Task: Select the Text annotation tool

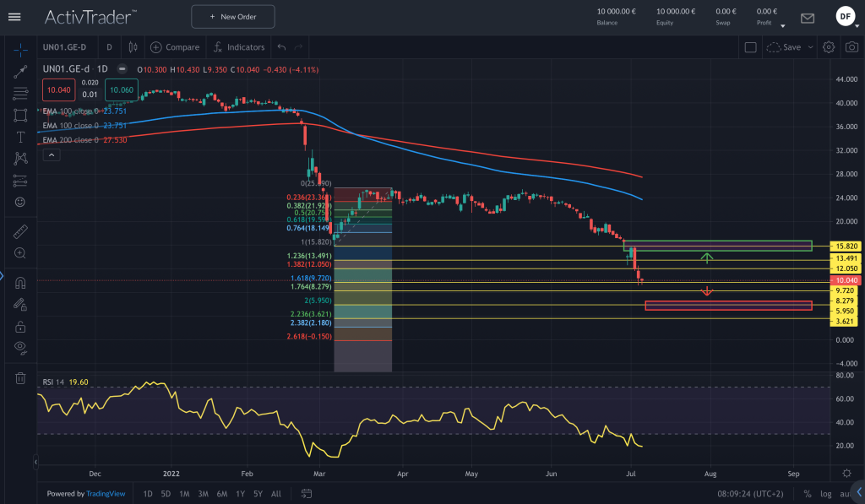Action: 20,136
